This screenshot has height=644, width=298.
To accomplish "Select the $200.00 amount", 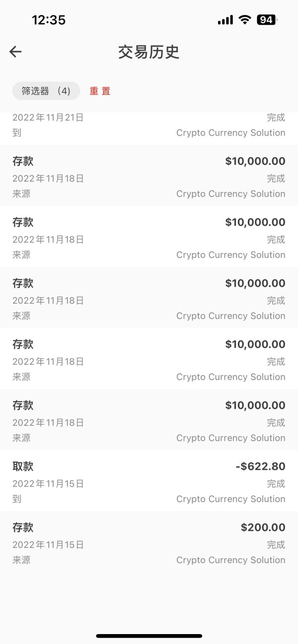I will coord(263,527).
